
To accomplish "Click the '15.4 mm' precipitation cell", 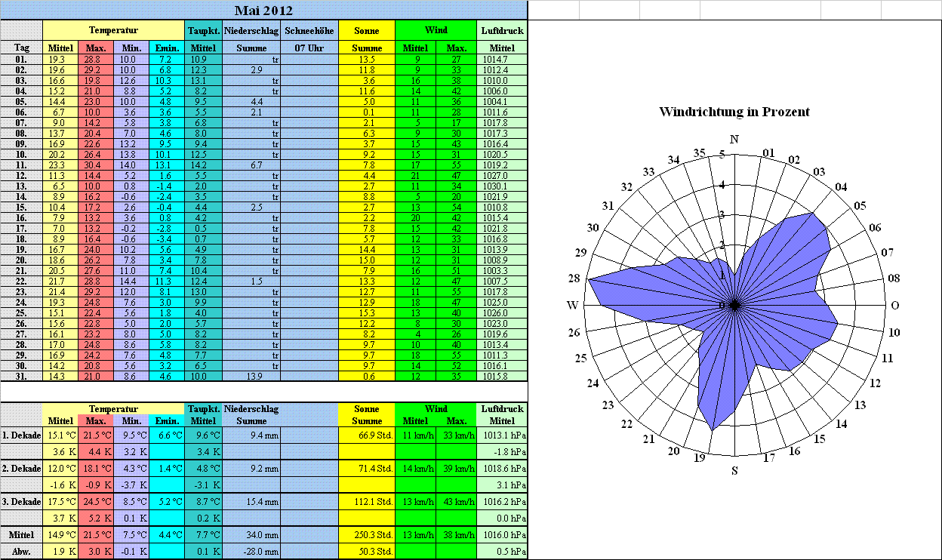I will pos(252,501).
